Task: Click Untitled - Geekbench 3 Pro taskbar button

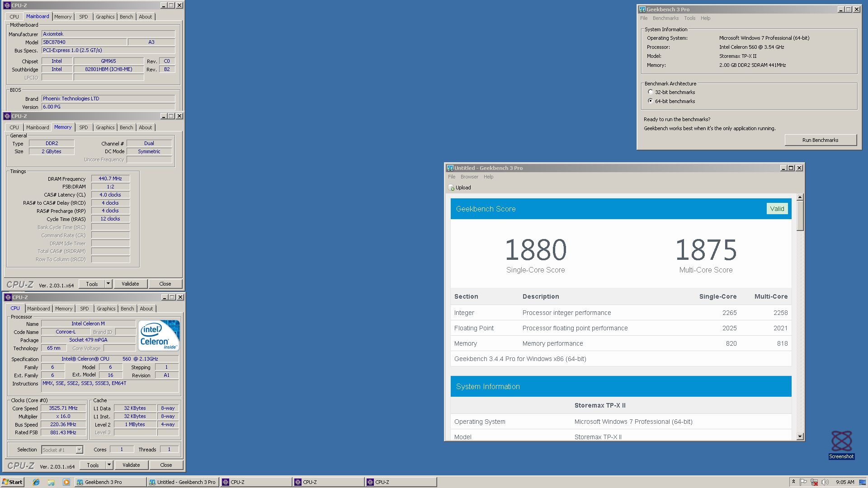Action: [x=183, y=482]
